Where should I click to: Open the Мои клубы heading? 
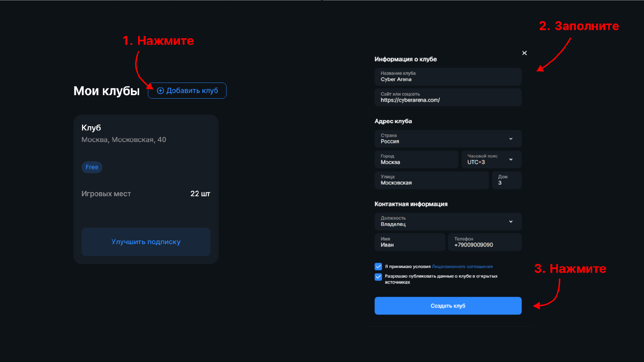tap(106, 91)
